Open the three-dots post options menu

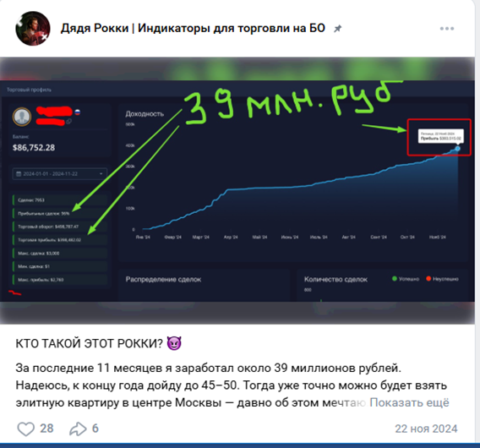[447, 29]
